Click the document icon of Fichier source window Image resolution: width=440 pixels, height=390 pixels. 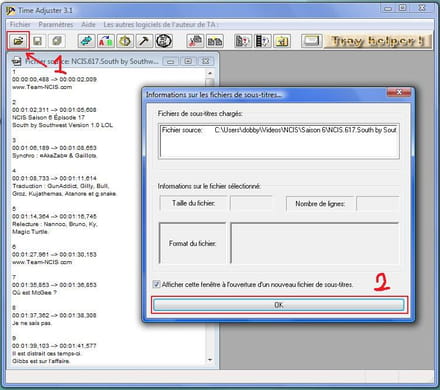(16, 61)
